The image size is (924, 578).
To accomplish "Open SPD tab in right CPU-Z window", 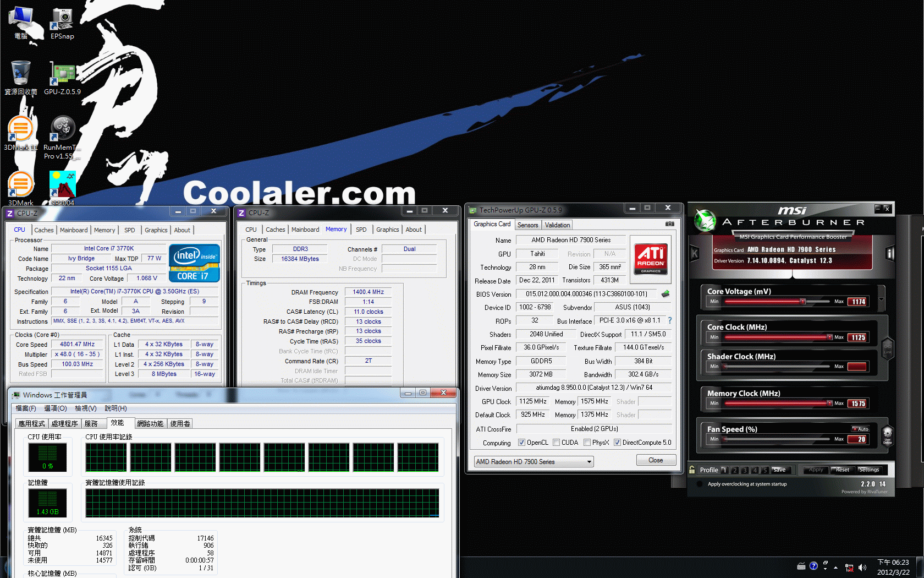I will click(361, 230).
